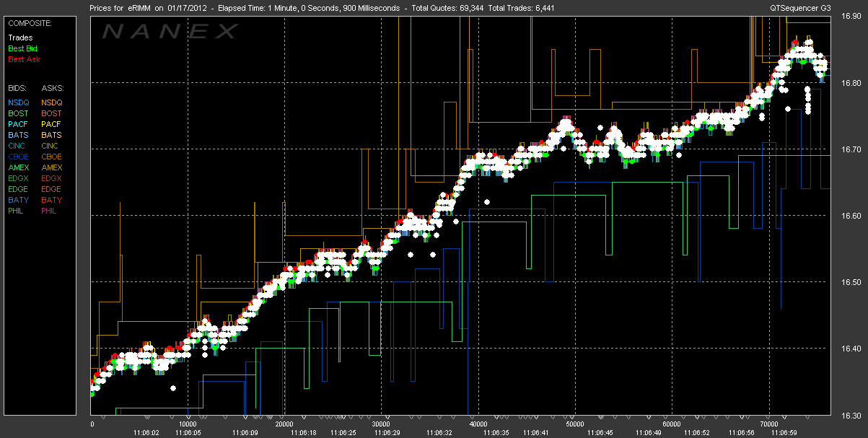
Task: Select BOST in the BIDS column
Action: tap(19, 113)
